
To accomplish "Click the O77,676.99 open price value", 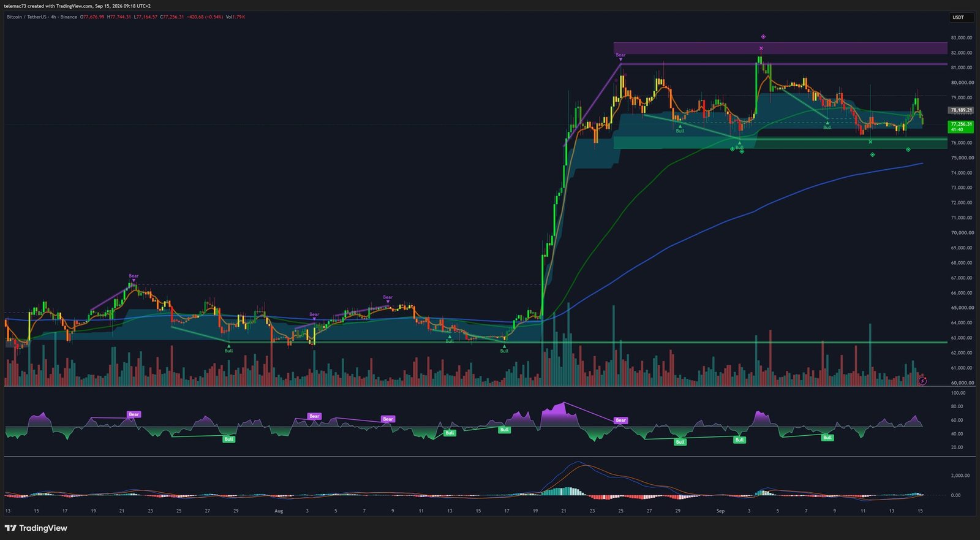I will coord(92,17).
